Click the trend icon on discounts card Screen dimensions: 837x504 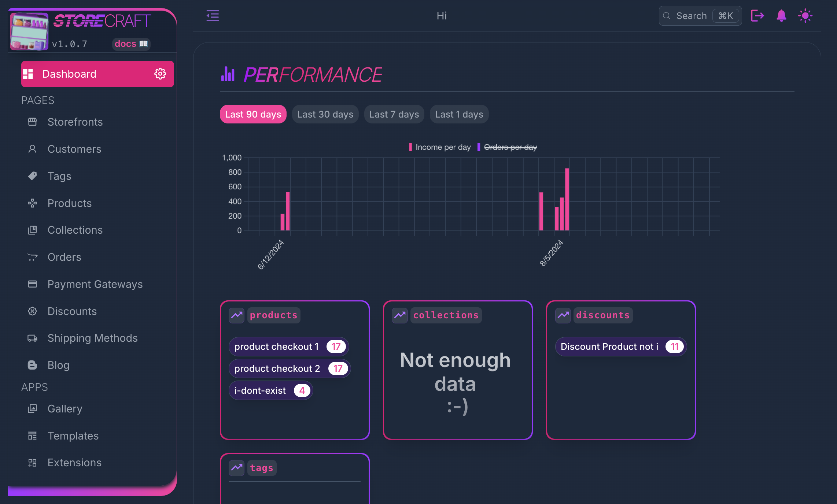tap(563, 315)
